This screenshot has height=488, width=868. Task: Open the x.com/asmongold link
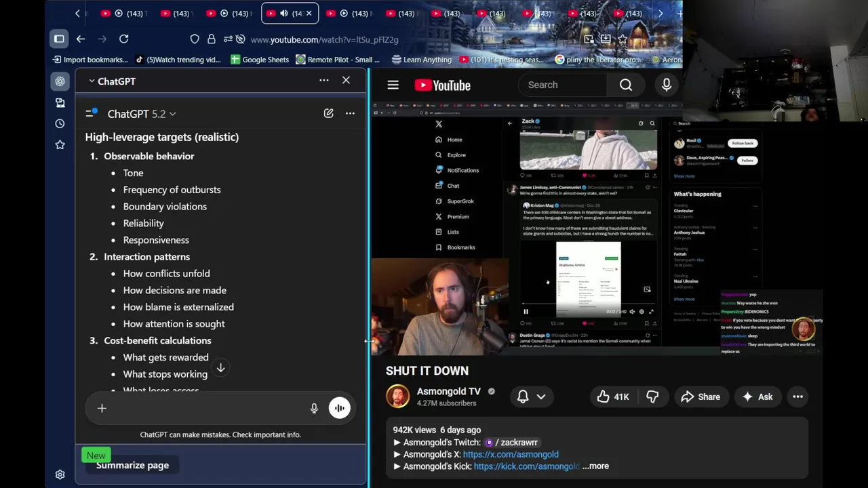pyautogui.click(x=511, y=454)
